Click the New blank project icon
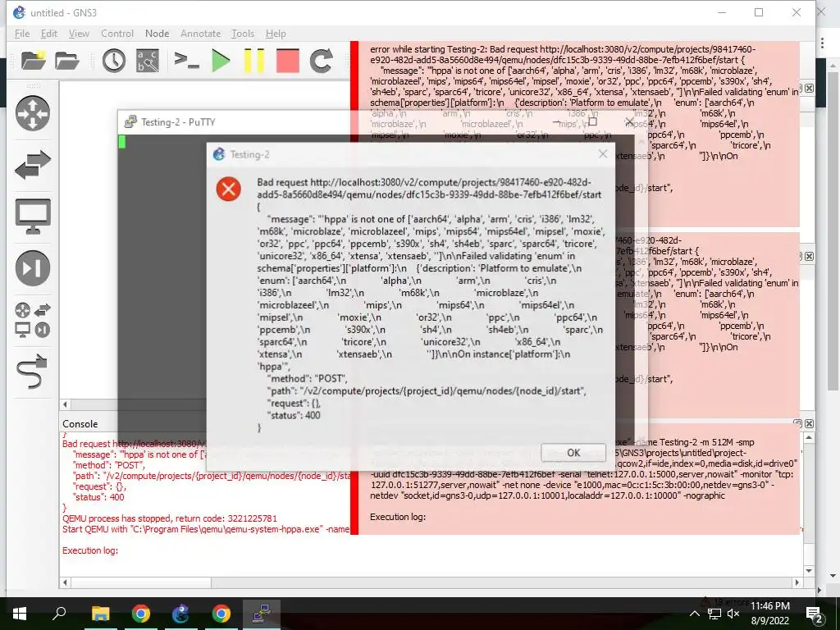 point(33,60)
